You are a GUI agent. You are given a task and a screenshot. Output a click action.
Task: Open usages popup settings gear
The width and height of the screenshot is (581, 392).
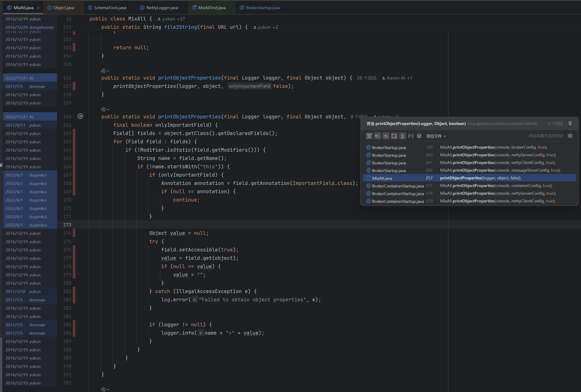tap(570, 136)
